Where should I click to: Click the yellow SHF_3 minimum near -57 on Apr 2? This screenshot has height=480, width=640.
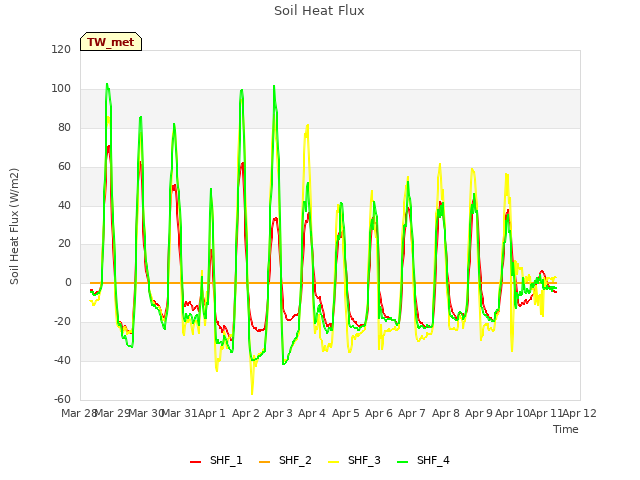(252, 393)
